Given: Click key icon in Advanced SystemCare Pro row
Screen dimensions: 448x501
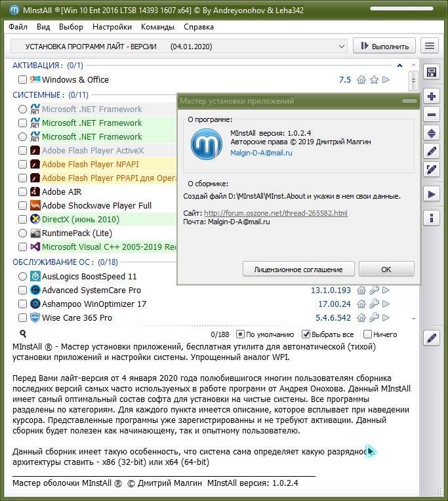Looking at the screenshot, I should click(x=374, y=290).
